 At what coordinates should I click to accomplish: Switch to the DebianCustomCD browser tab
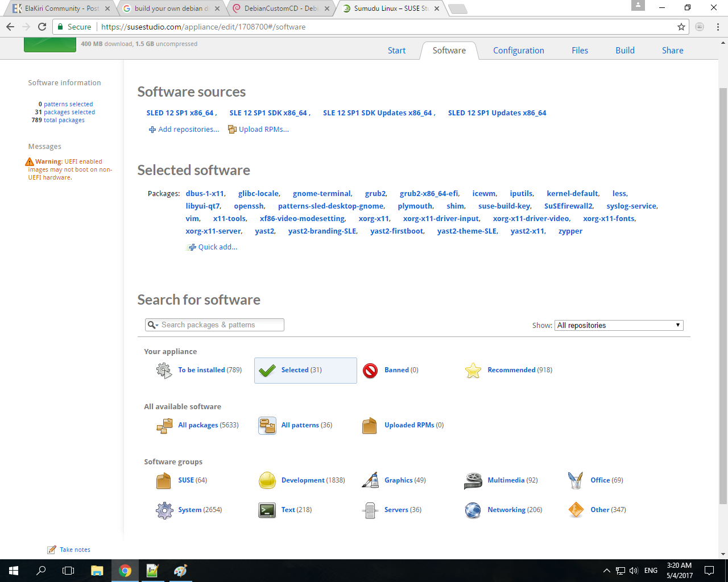(x=282, y=9)
